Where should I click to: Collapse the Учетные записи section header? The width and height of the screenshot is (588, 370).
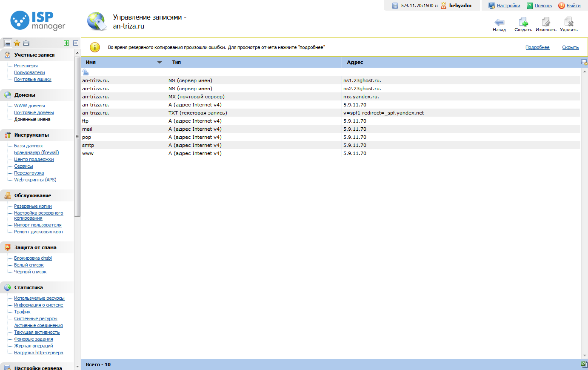click(37, 55)
